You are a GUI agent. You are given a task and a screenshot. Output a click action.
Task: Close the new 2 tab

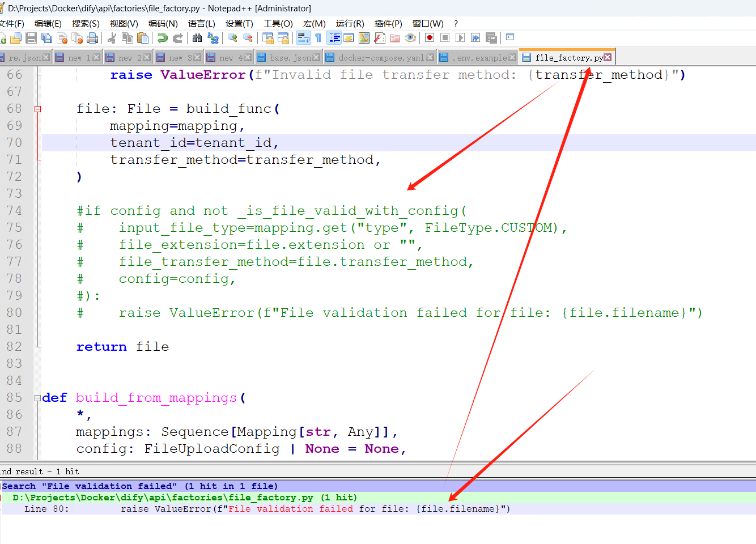click(147, 58)
